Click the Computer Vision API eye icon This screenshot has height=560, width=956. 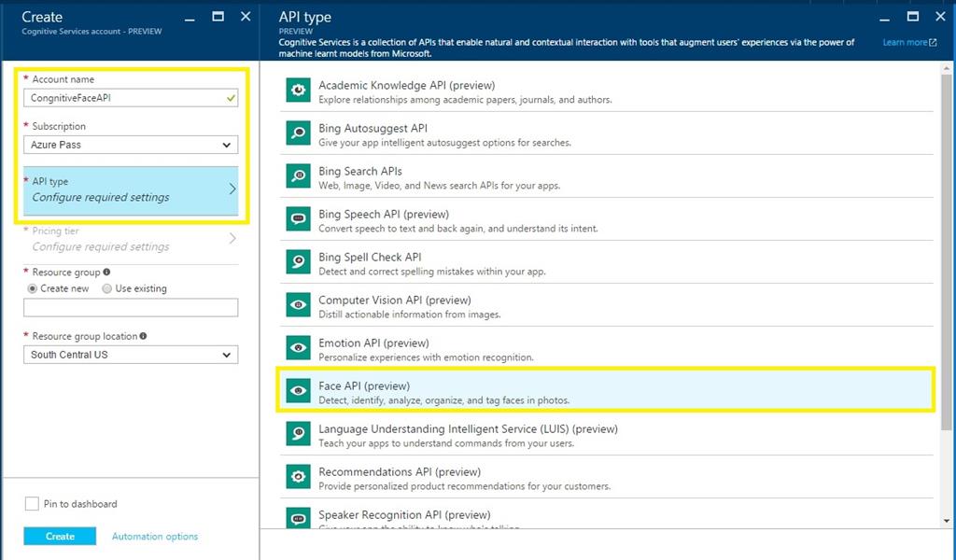298,305
